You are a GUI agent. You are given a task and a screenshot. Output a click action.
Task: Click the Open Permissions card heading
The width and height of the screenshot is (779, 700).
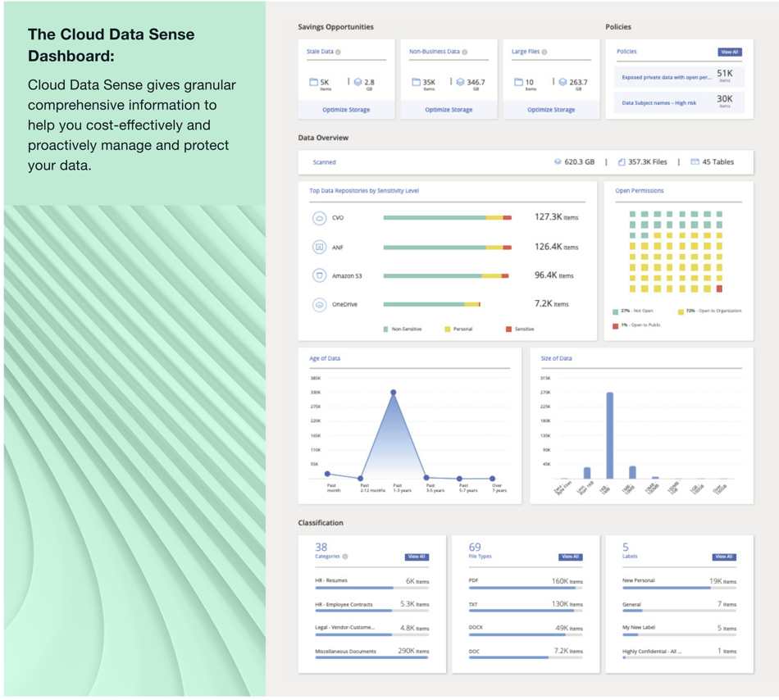point(640,191)
